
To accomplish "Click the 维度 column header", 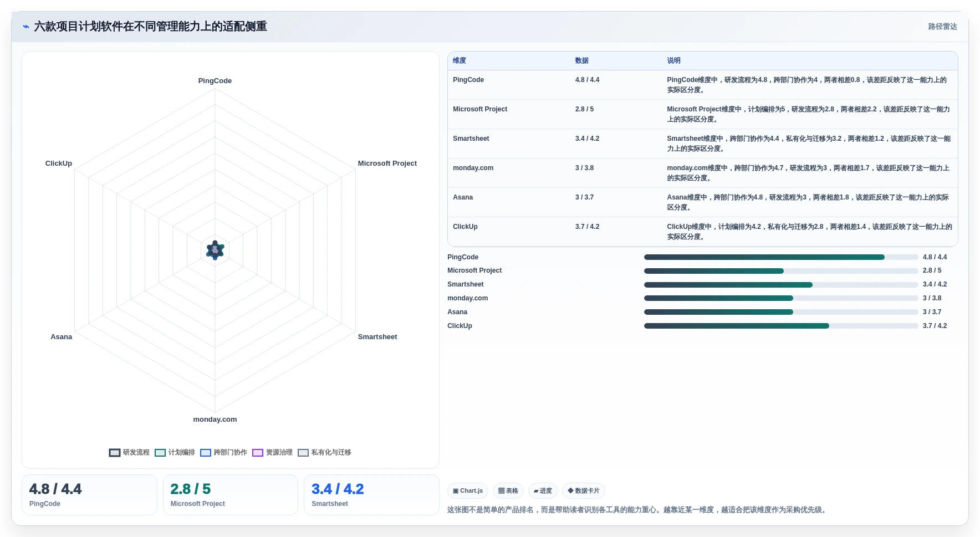I will pos(460,61).
